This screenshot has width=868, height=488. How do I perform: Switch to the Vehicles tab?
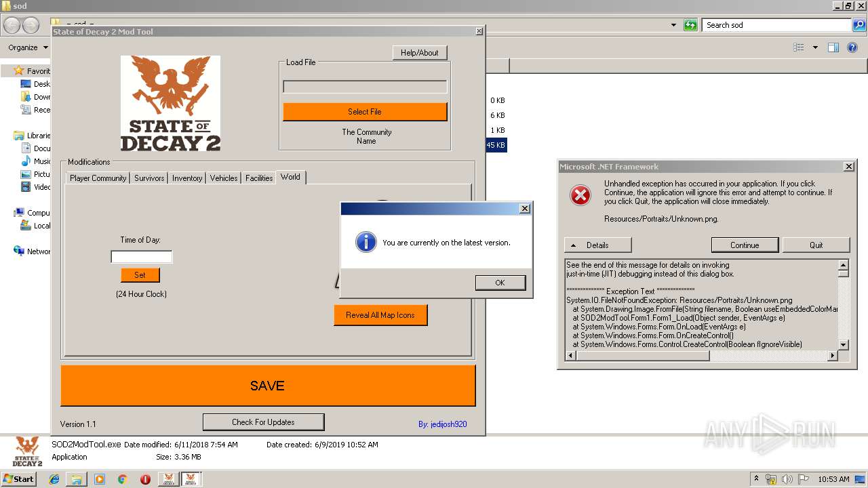point(224,178)
